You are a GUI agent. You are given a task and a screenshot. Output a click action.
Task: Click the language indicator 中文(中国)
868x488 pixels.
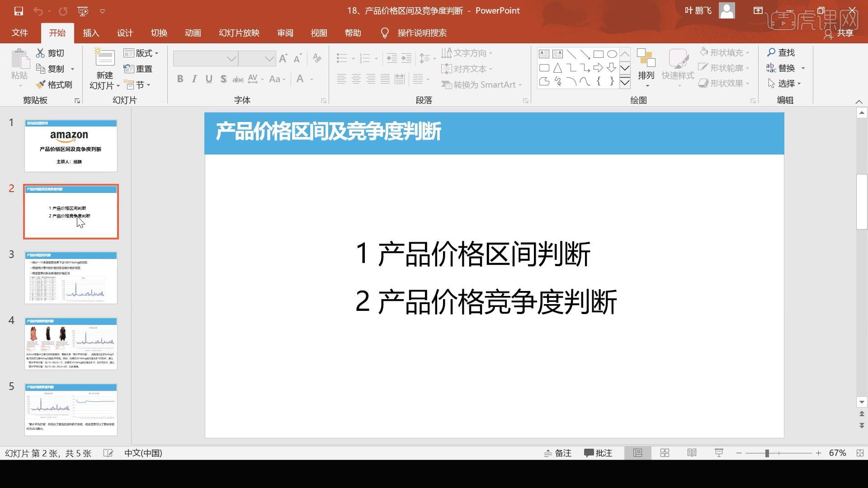(x=143, y=453)
